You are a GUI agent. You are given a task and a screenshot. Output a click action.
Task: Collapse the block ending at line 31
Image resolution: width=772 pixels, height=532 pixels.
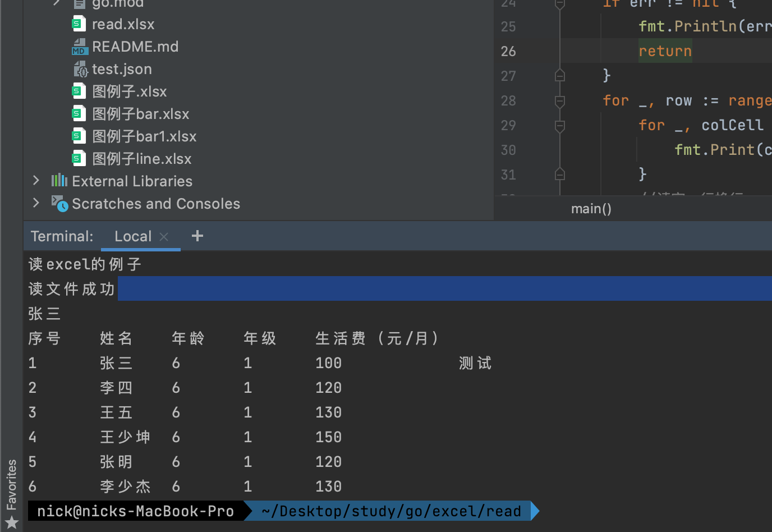coord(560,174)
